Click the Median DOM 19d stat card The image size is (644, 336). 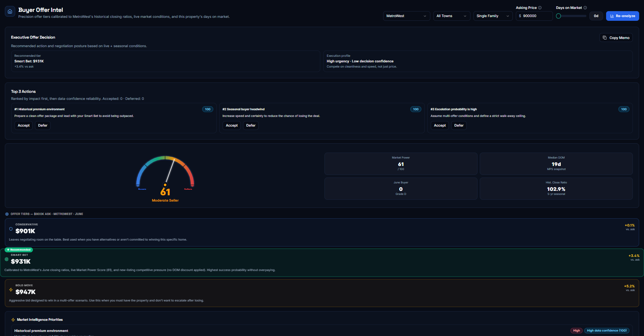click(x=556, y=164)
